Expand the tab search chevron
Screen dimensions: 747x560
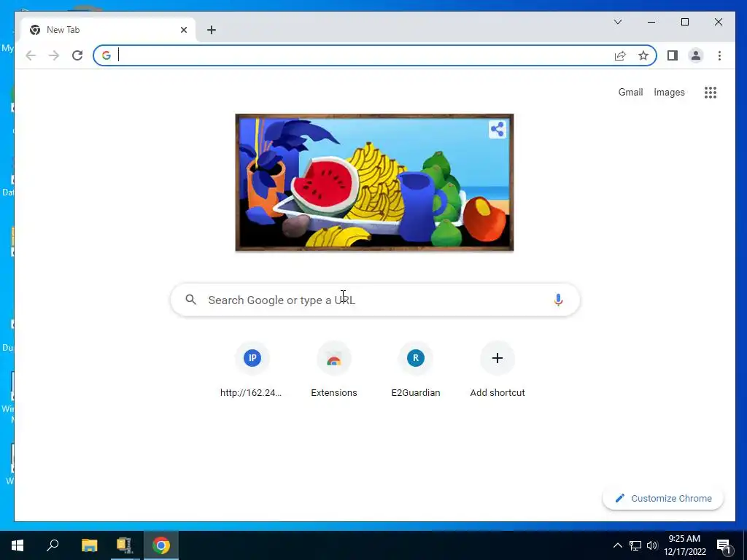tap(618, 22)
